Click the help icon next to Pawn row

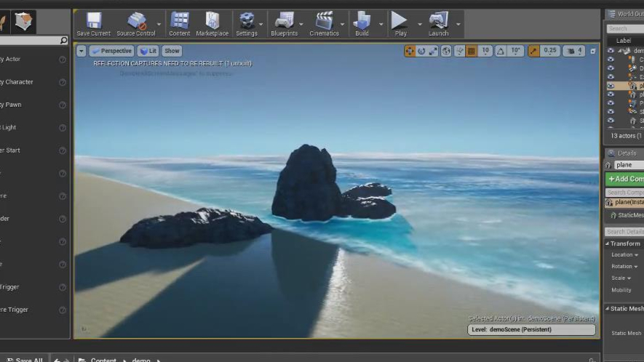tap(63, 105)
